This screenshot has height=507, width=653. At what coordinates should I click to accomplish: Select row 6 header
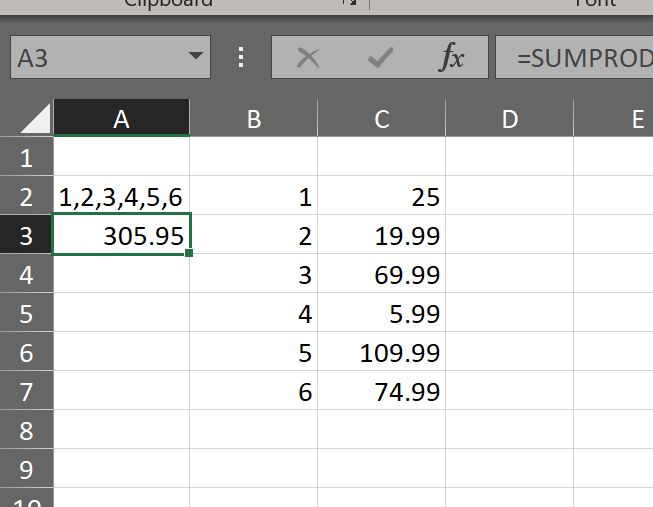click(x=26, y=351)
